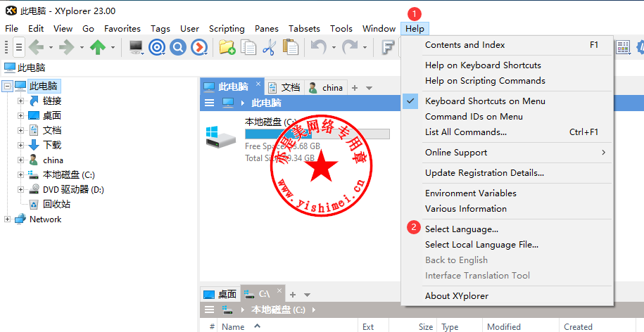Go up one level with green arrow
644x332 pixels.
click(98, 47)
